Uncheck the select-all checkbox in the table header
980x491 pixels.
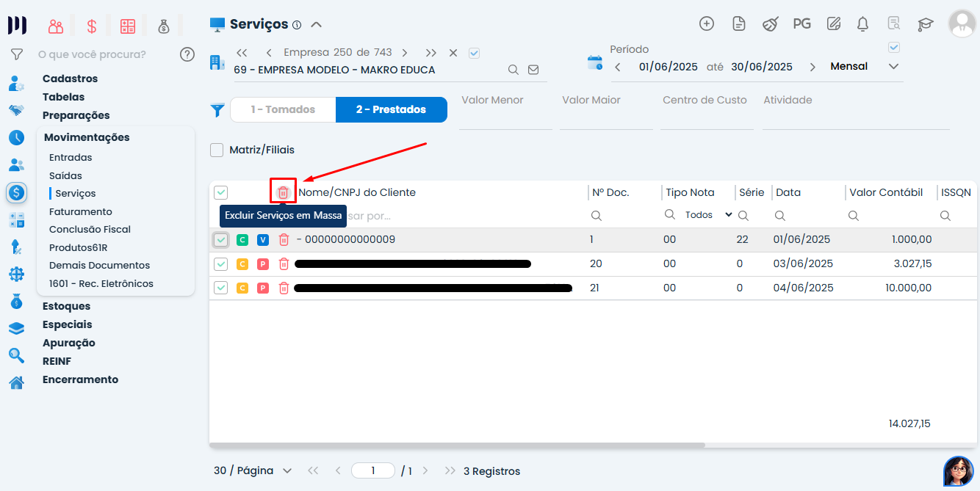click(220, 192)
